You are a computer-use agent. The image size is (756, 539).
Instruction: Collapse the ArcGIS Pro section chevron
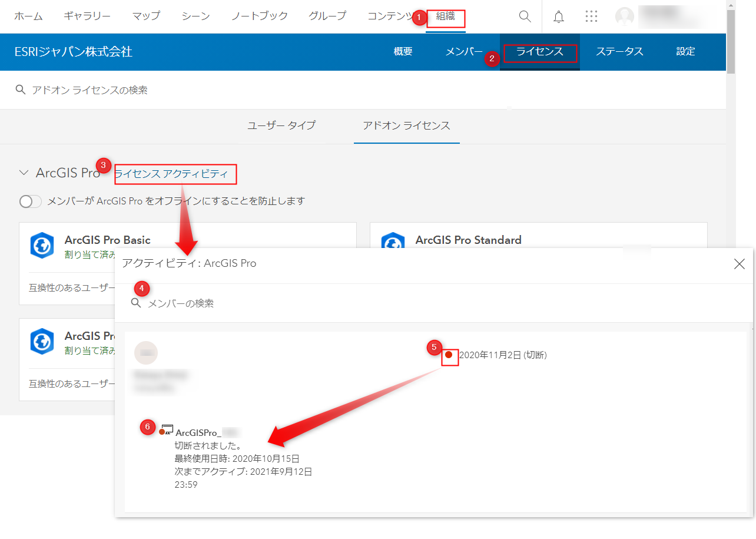point(24,173)
